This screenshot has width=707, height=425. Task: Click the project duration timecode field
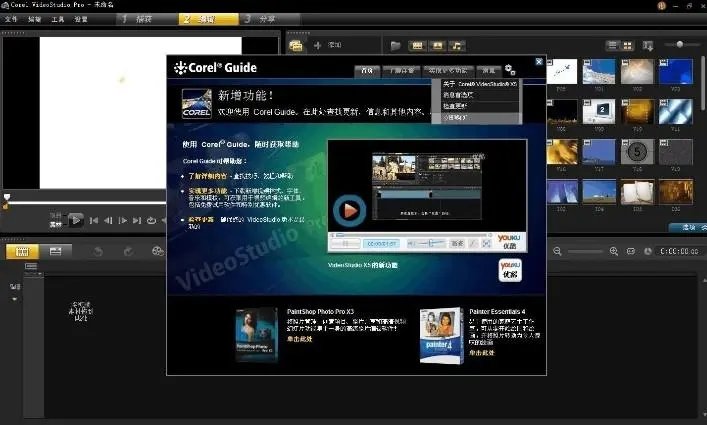coord(679,251)
